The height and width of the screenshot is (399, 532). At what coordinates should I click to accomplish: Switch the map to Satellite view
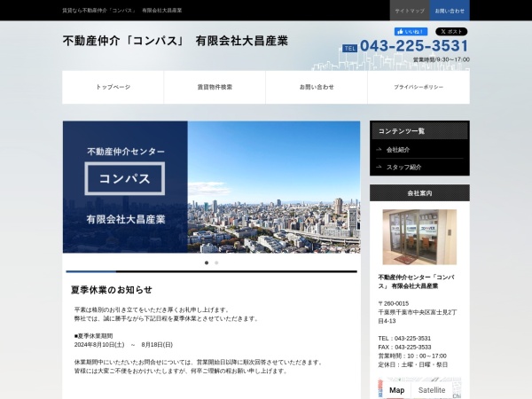click(x=432, y=390)
